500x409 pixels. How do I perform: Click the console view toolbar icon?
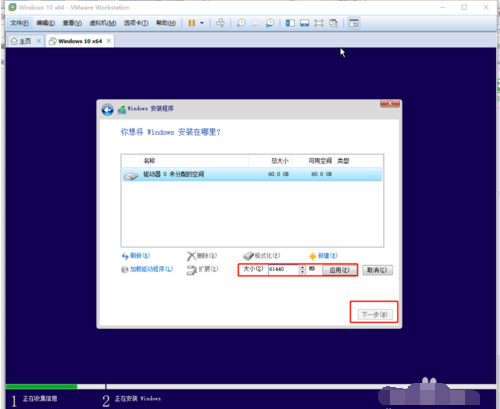354,23
